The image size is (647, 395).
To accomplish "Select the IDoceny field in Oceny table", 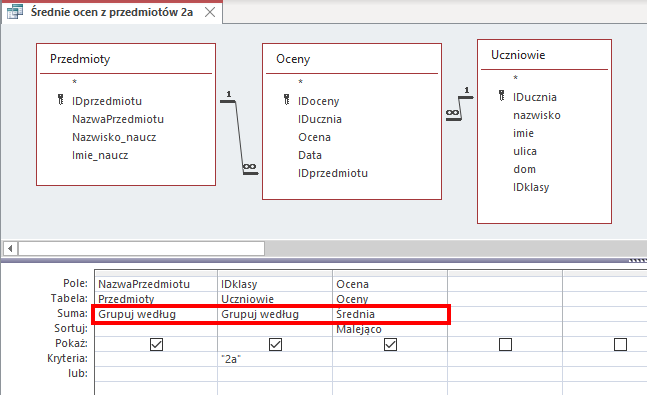I will point(319,101).
